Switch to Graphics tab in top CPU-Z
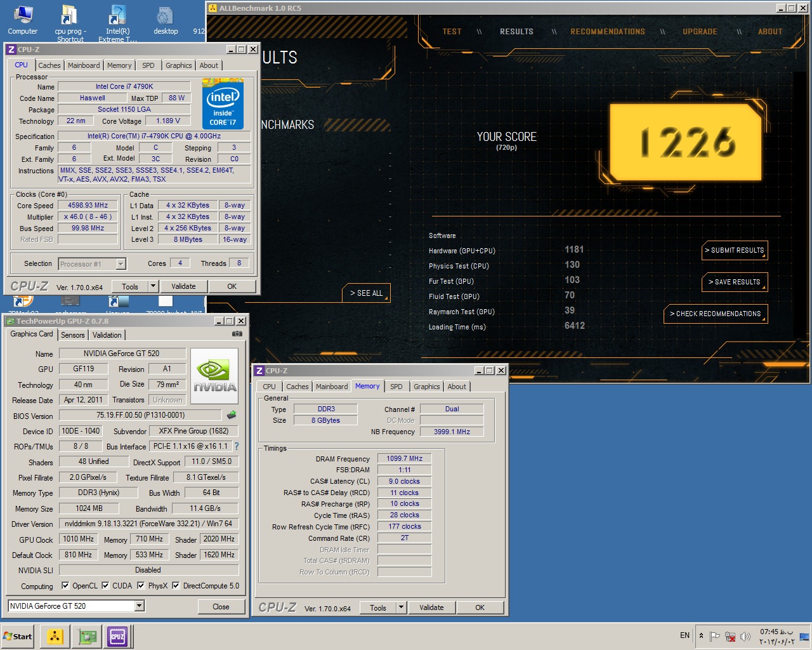The width and height of the screenshot is (812, 650). (179, 65)
